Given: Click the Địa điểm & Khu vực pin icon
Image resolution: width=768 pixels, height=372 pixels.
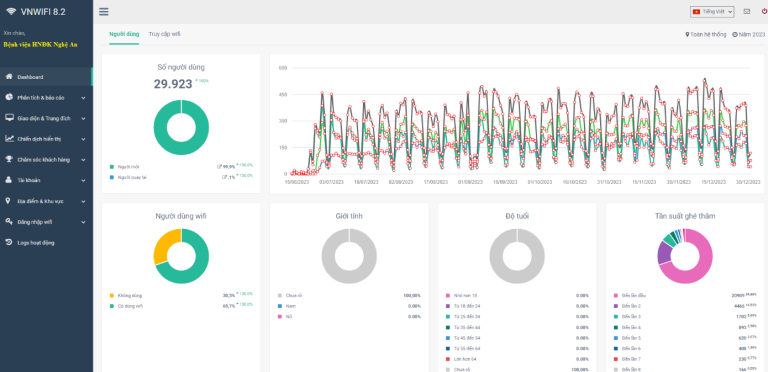Looking at the screenshot, I should [x=8, y=201].
